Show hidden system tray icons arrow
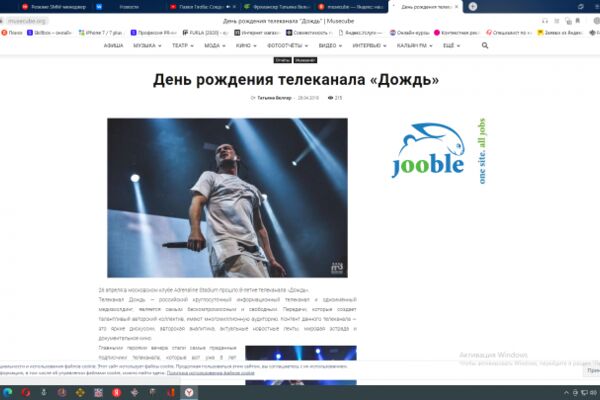Viewport: 600px width, 400px height. 566,393
